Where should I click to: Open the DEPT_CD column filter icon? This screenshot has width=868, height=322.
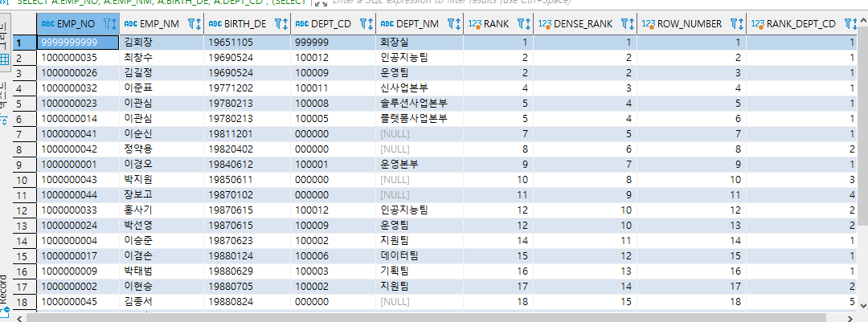[364, 24]
